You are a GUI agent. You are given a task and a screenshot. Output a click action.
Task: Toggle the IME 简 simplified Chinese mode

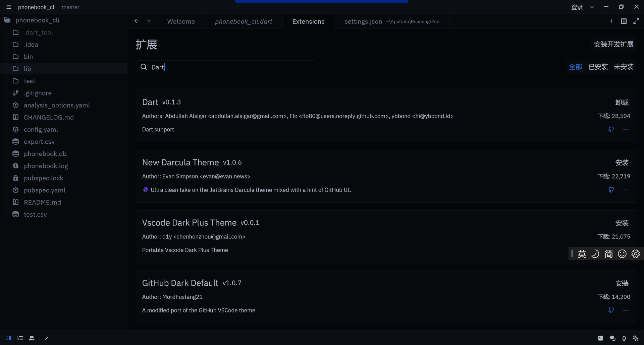[x=609, y=254]
